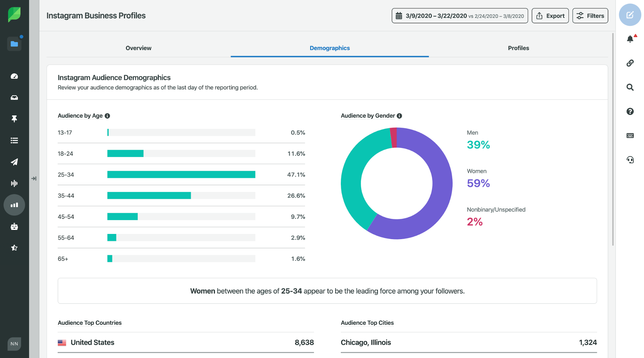
Task: Click the Sprout Social leaf logo
Action: click(x=14, y=15)
